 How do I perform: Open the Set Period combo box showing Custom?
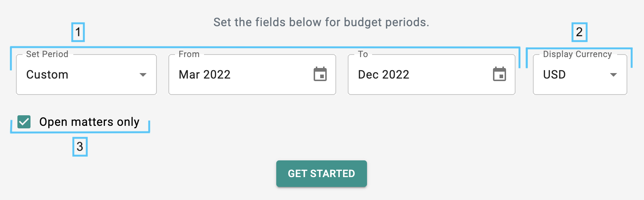pos(86,75)
